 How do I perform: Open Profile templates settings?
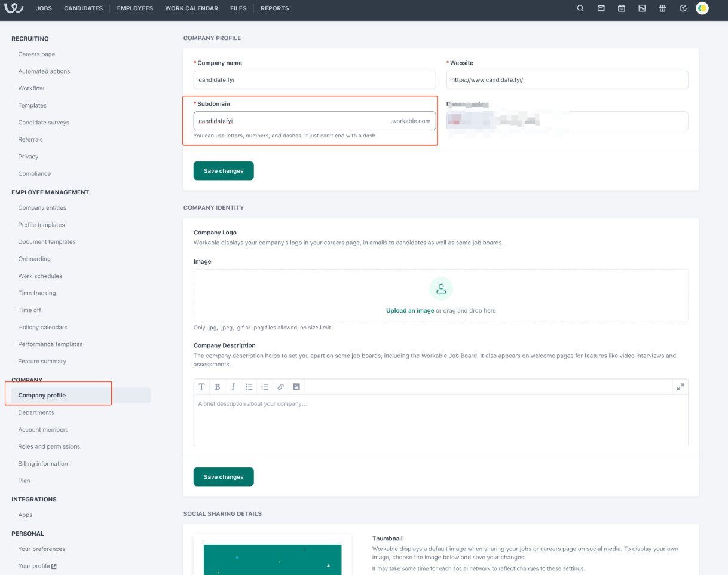coord(42,225)
